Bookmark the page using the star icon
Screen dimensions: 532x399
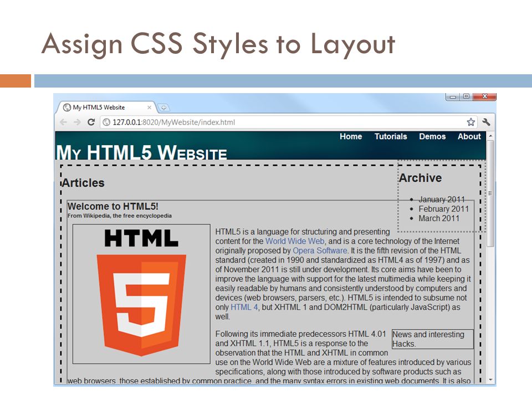pyautogui.click(x=470, y=122)
